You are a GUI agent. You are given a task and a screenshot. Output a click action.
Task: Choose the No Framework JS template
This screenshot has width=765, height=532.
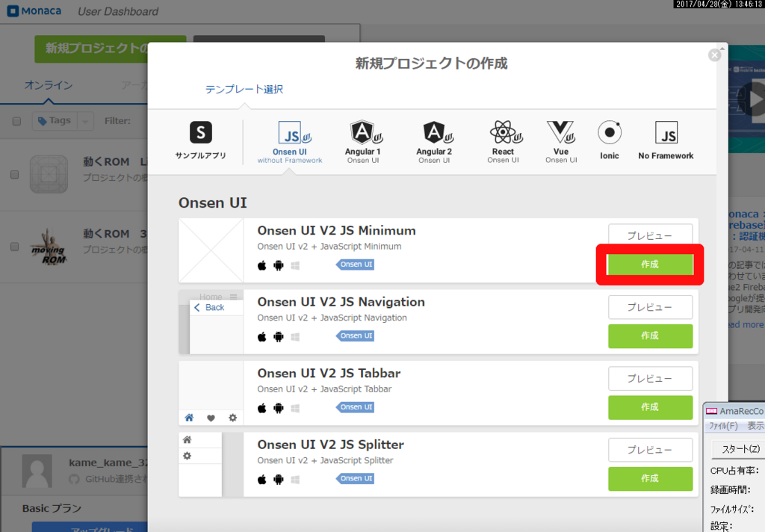click(666, 140)
